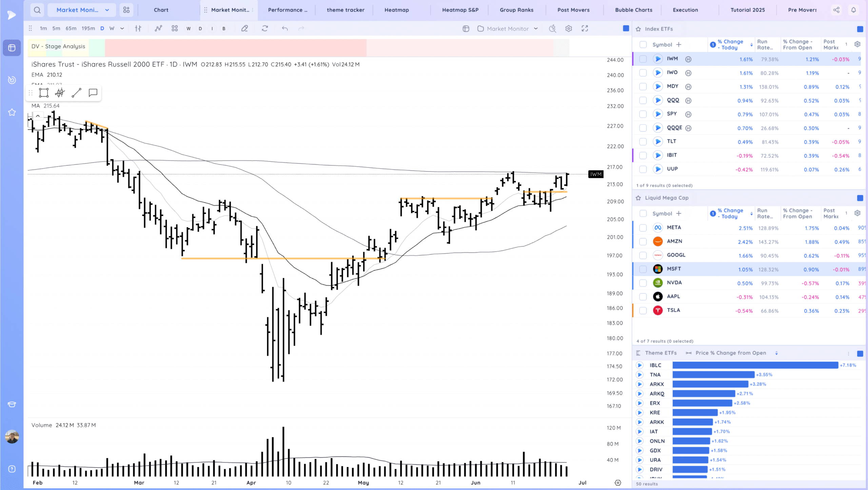
Task: Open the annotation comment tool
Action: click(93, 93)
